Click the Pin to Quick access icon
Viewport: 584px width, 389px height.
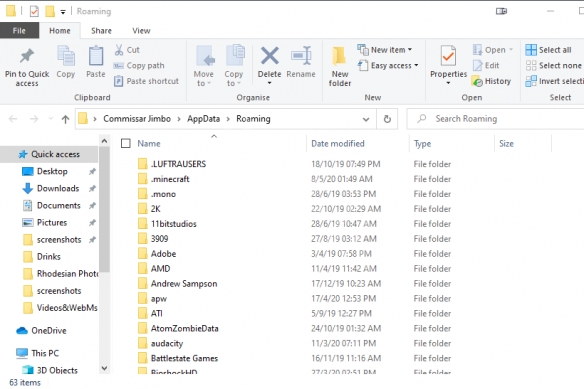(27, 56)
